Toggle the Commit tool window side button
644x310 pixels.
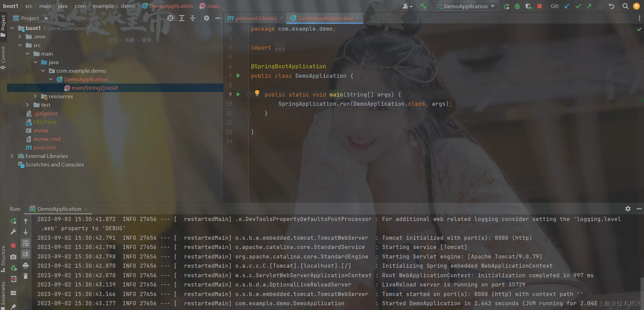coord(3,57)
